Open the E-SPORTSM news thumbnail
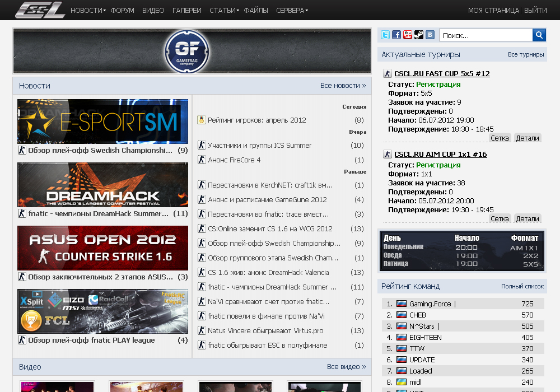The height and width of the screenshot is (392, 560). tap(103, 122)
